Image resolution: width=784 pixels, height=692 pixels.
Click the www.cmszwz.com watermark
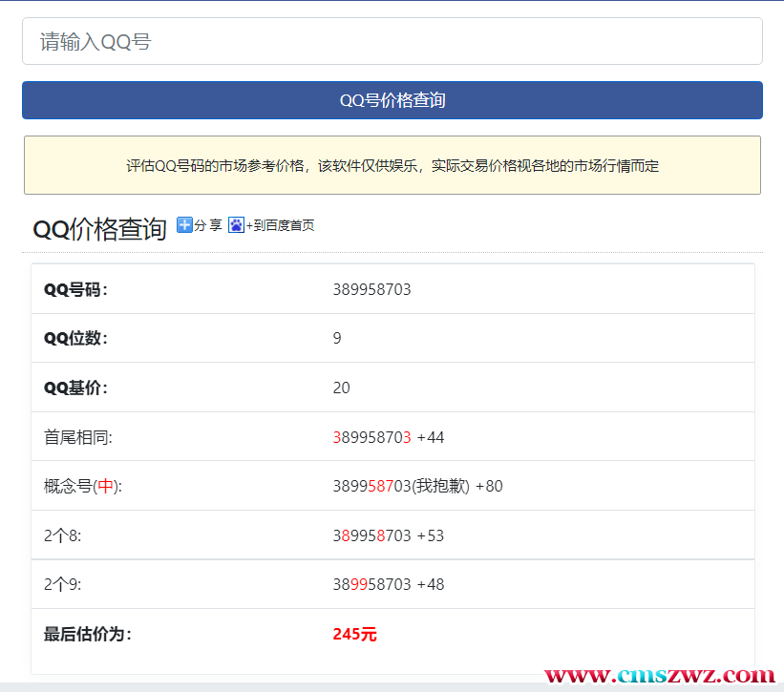click(x=659, y=676)
